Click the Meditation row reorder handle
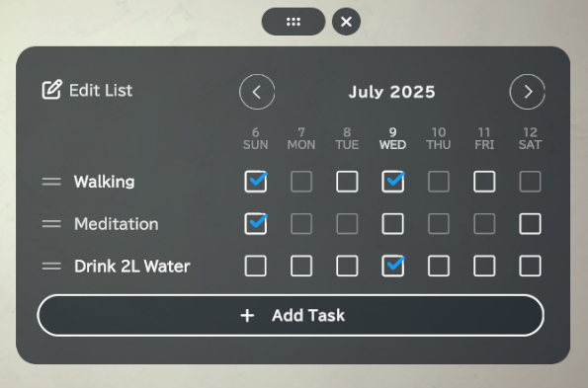 51,224
